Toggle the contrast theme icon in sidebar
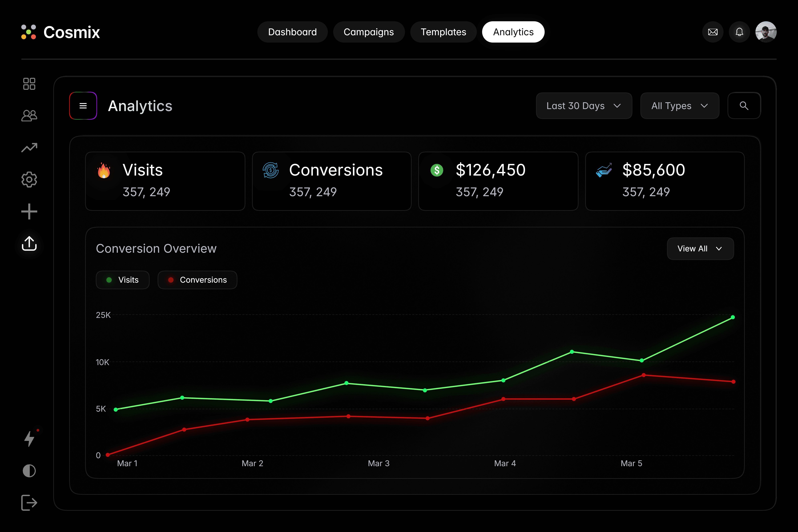The height and width of the screenshot is (532, 798). 29,471
